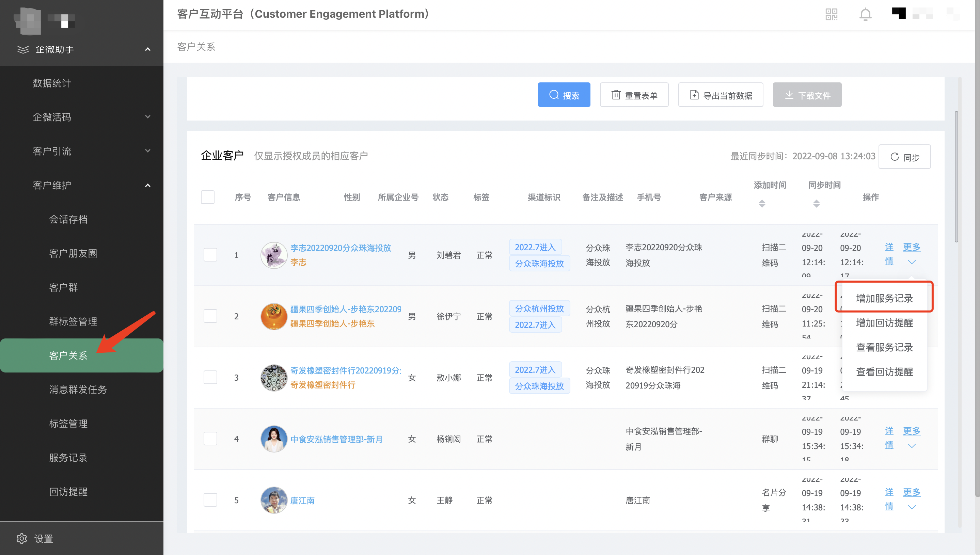Viewport: 980px width, 555px height.
Task: Sort by 同步时间 column arrows
Action: click(x=816, y=204)
